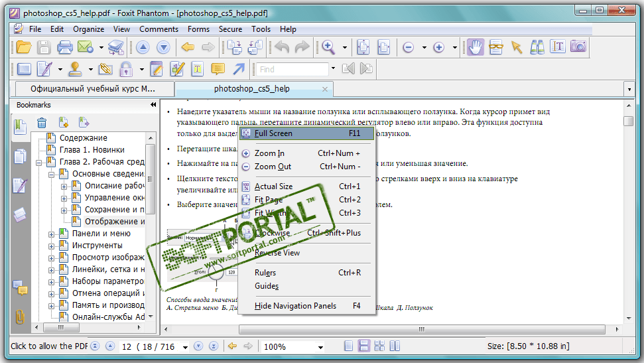Collapse the Bookmarks panel with double arrow
The image size is (644, 363).
pos(153,105)
